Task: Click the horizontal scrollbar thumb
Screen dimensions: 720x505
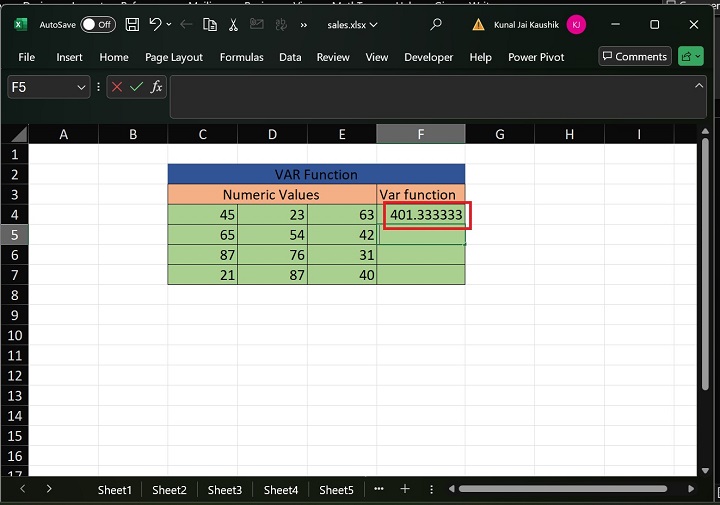Action: click(x=562, y=489)
